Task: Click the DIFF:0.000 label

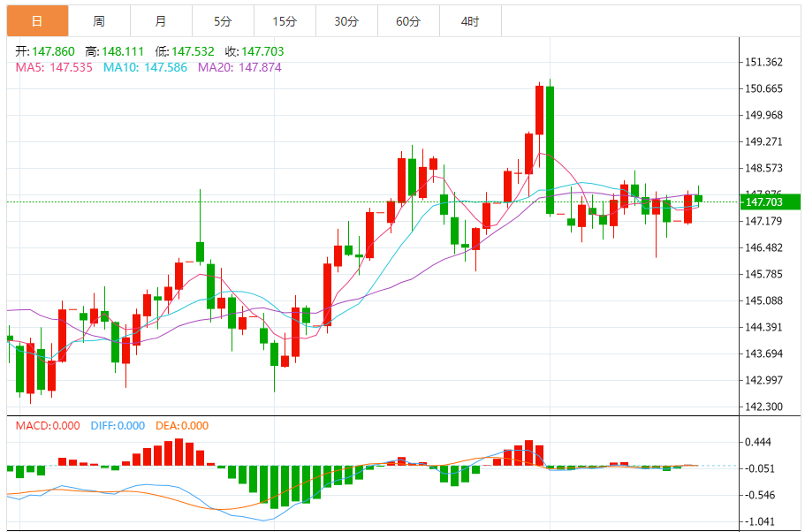Action: point(118,426)
